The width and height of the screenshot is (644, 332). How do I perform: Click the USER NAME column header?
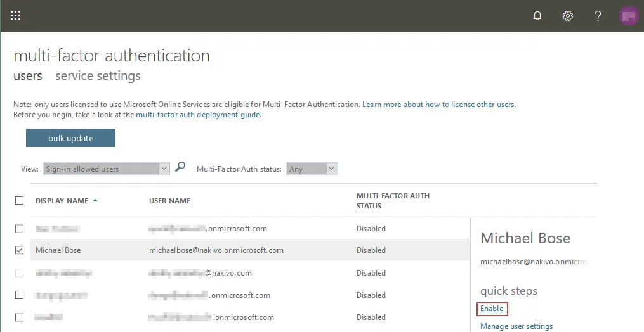point(169,201)
